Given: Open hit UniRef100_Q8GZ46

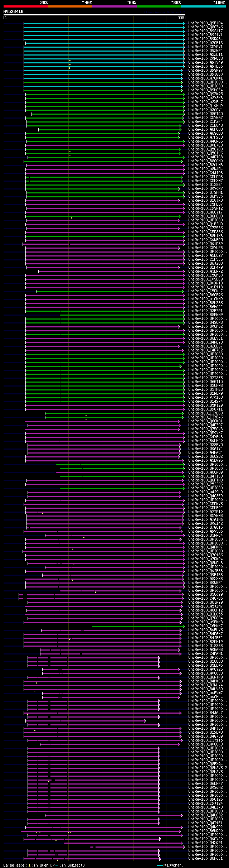Looking at the screenshot, I should [205, 27].
